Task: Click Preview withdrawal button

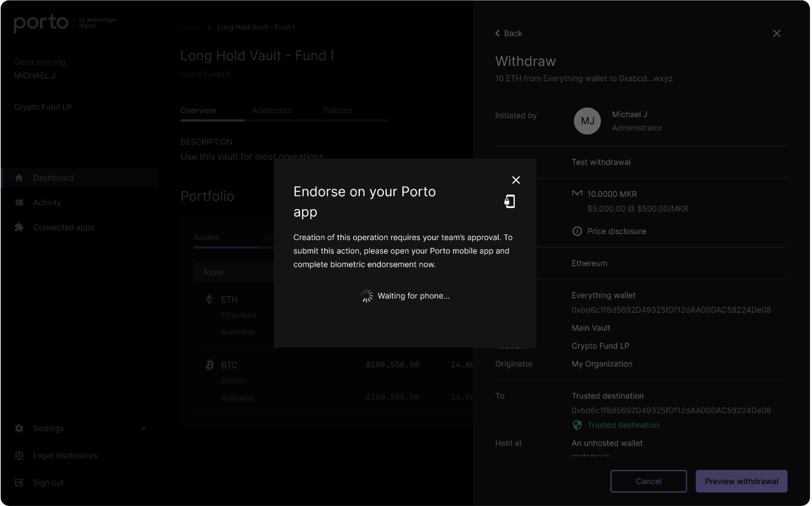Action: 741,481
